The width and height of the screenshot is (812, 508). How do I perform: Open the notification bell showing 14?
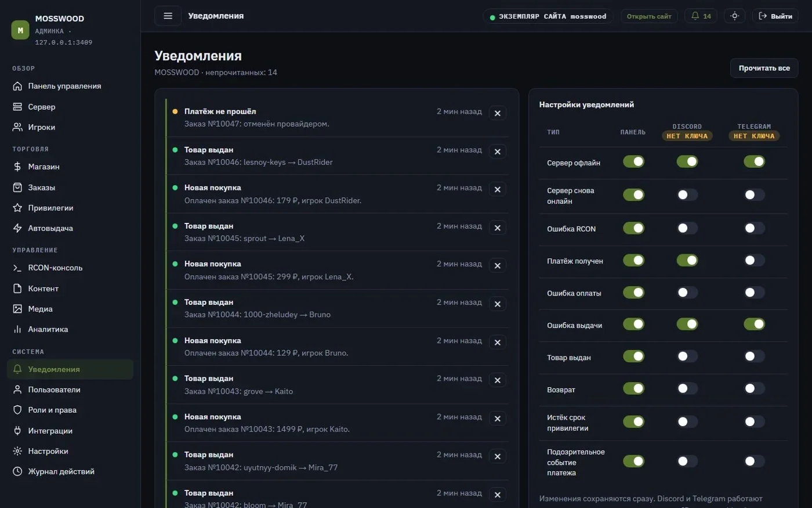[x=701, y=16]
